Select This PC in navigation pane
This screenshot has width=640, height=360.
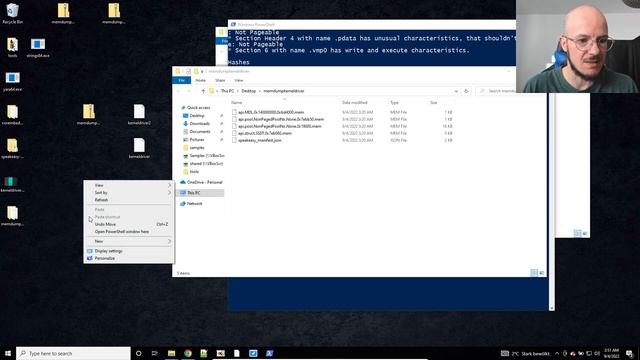pos(194,193)
